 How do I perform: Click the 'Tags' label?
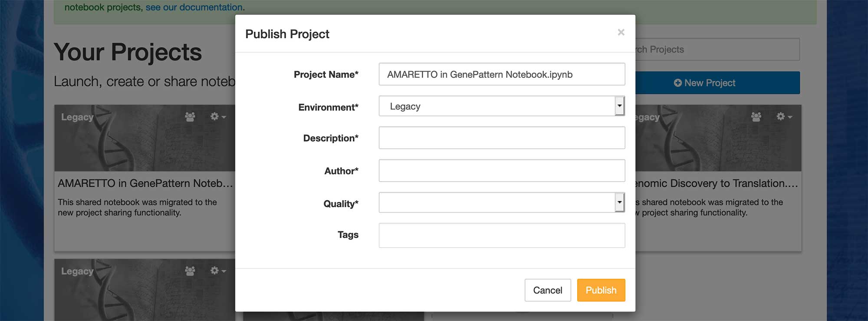point(348,235)
